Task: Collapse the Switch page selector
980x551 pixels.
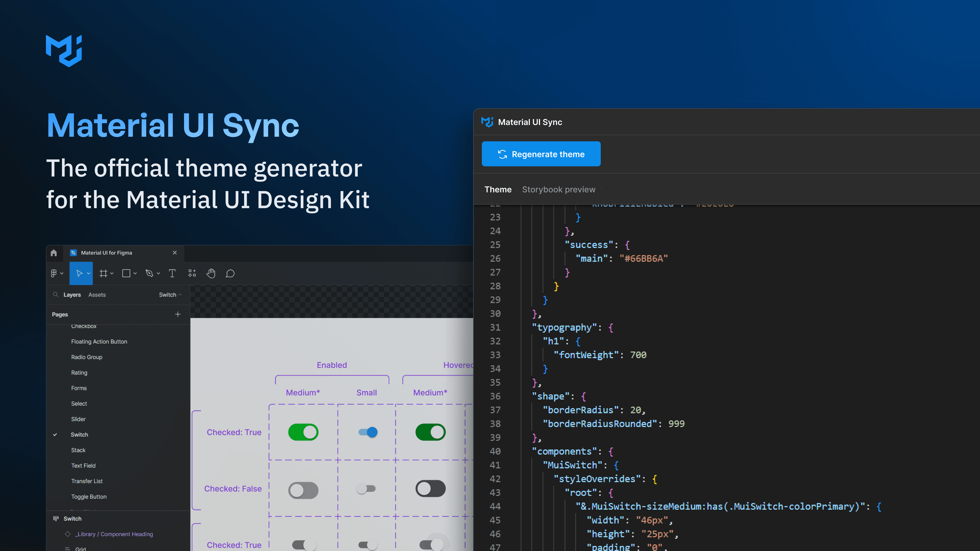Action: click(x=170, y=295)
